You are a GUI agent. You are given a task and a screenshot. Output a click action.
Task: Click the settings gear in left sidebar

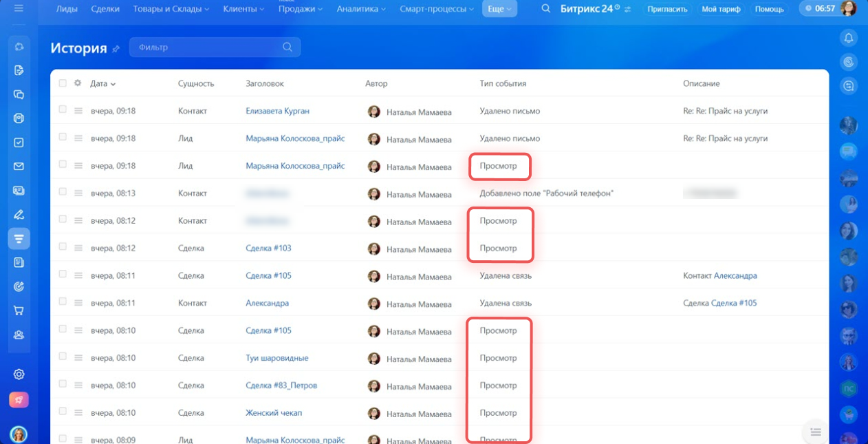click(19, 374)
